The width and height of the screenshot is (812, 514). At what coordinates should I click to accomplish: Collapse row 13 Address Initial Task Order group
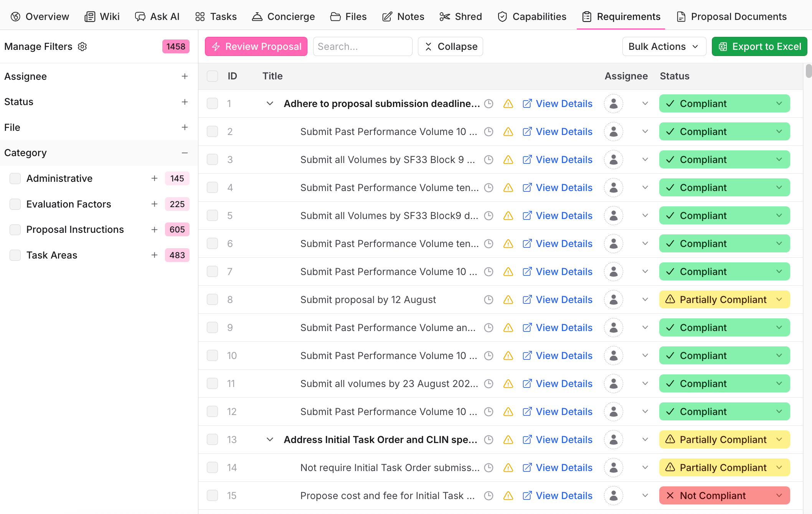pyautogui.click(x=270, y=440)
